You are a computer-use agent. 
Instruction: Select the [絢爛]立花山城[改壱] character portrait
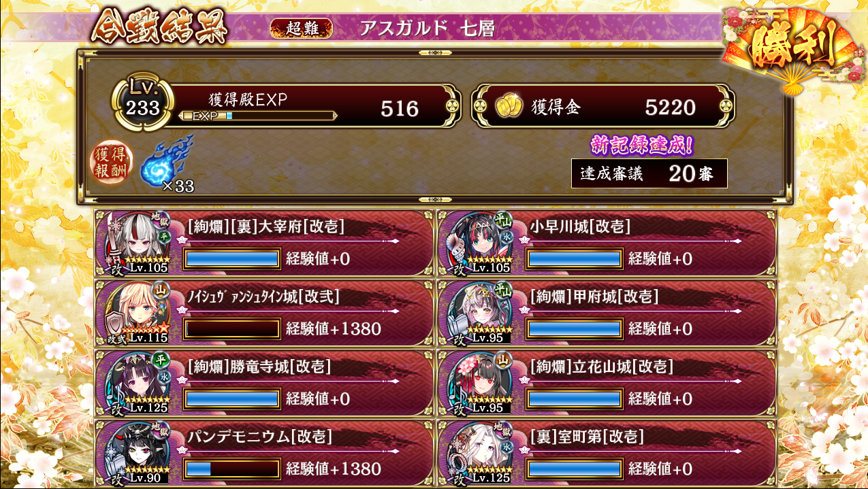(479, 383)
